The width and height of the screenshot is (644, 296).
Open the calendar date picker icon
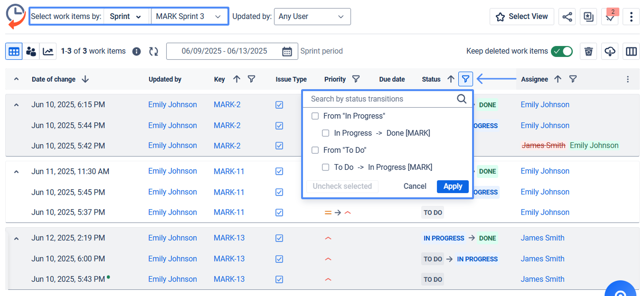(287, 51)
